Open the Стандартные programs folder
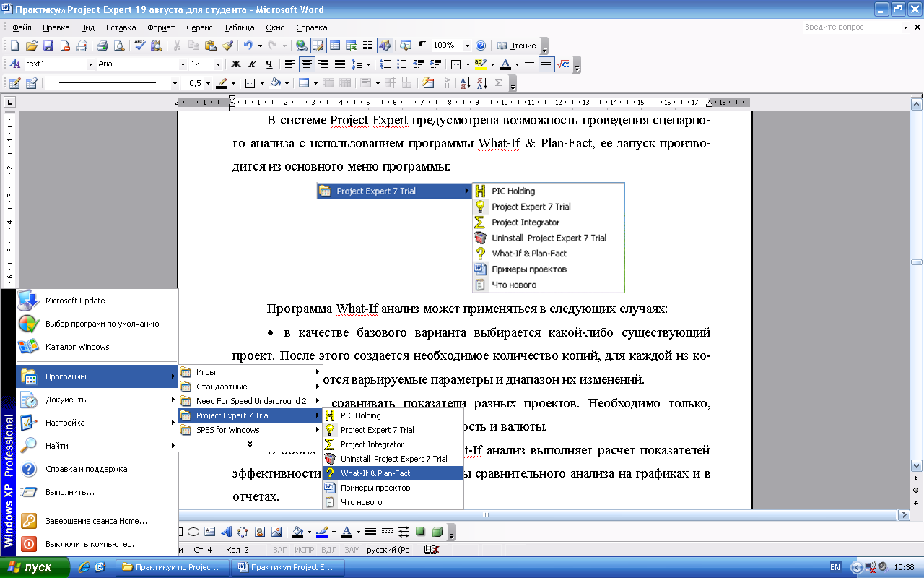Image resolution: width=924 pixels, height=578 pixels. point(250,387)
